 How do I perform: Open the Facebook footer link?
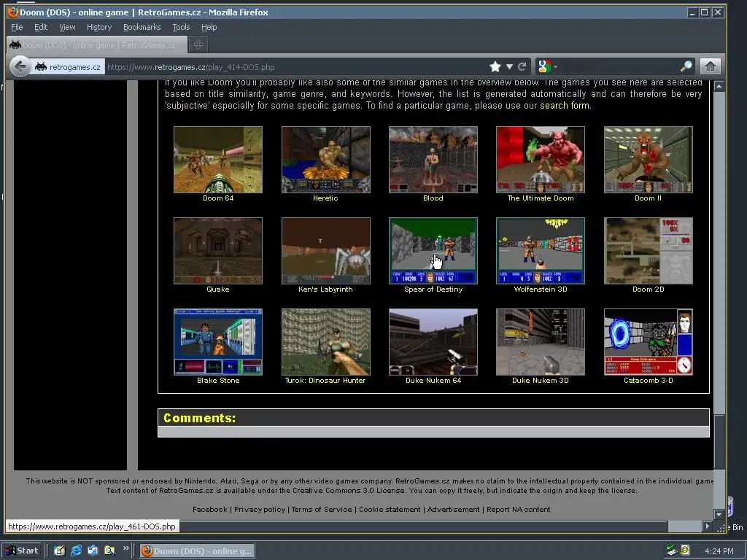[209, 510]
